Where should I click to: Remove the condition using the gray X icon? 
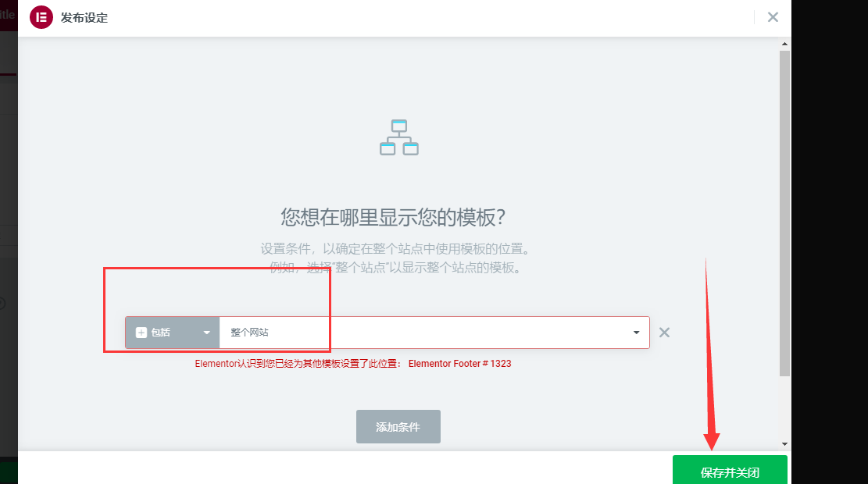pyautogui.click(x=664, y=332)
